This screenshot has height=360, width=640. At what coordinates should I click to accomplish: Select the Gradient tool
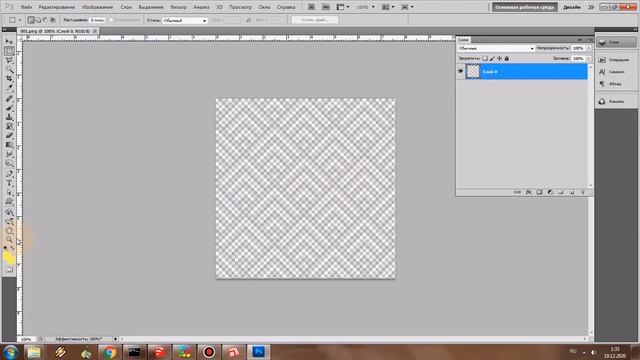point(9,144)
